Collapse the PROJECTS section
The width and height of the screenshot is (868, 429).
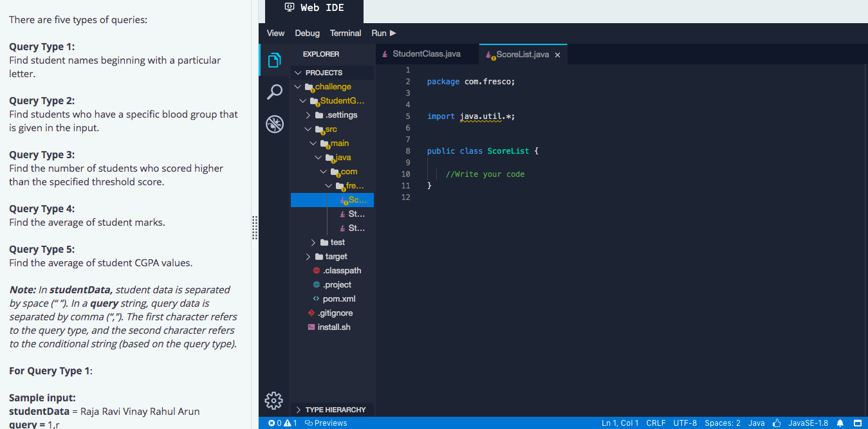click(x=298, y=72)
